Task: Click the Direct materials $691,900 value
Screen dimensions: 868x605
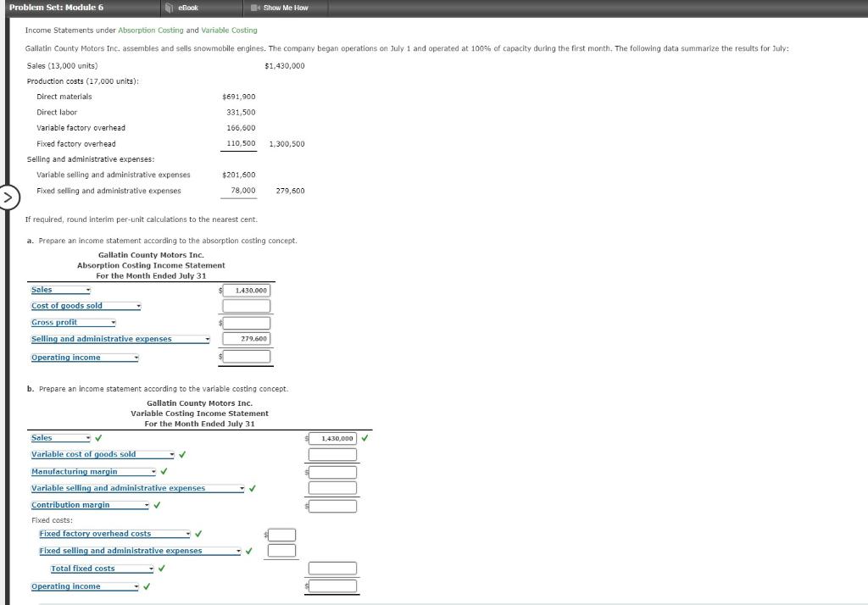Action: tap(238, 97)
